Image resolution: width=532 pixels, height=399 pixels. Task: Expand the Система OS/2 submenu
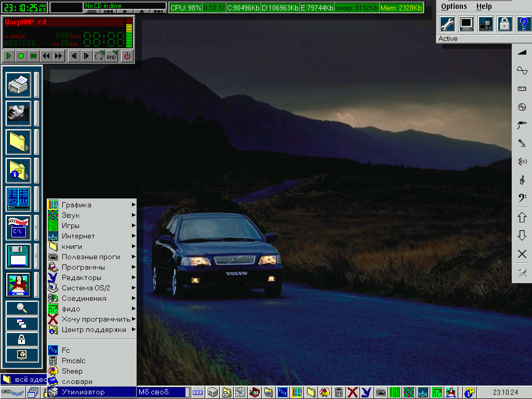(91, 288)
